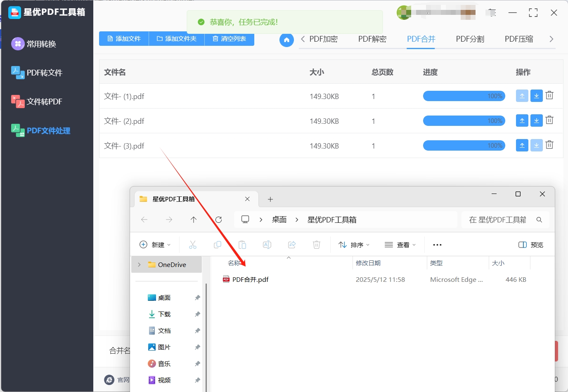This screenshot has height=392, width=568.
Task: Click the Cut scissors icon
Action: pyautogui.click(x=193, y=245)
